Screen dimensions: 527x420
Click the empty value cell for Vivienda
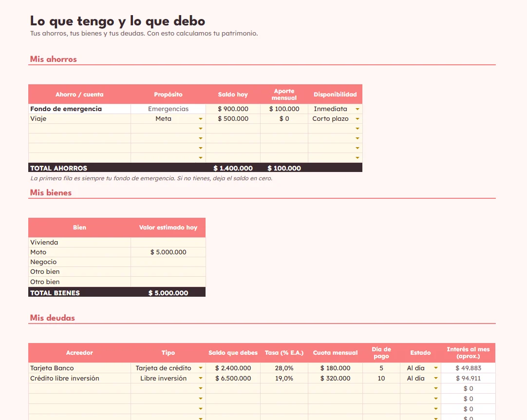pos(169,243)
